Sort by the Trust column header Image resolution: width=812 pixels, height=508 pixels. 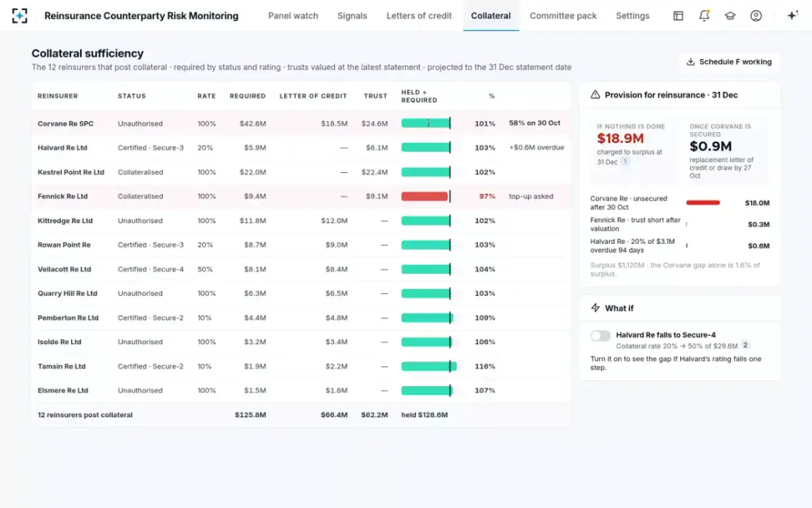(x=375, y=96)
